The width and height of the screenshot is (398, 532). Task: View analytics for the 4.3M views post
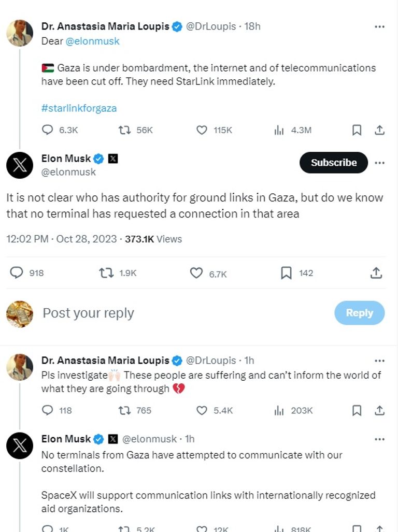(279, 130)
